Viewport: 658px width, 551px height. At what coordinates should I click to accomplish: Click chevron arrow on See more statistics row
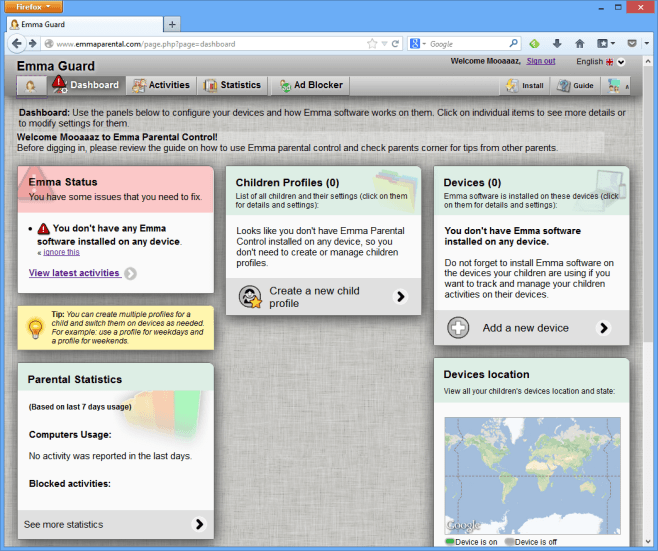[199, 524]
